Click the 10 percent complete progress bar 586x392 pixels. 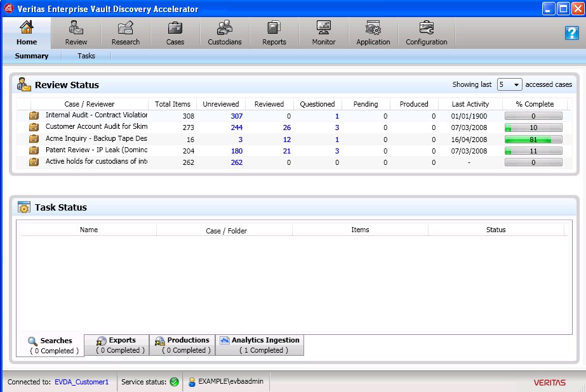coord(533,127)
